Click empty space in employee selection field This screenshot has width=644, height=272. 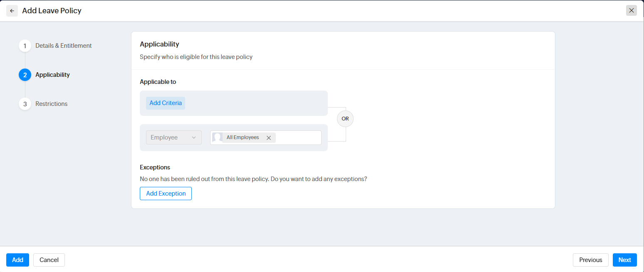coord(298,138)
